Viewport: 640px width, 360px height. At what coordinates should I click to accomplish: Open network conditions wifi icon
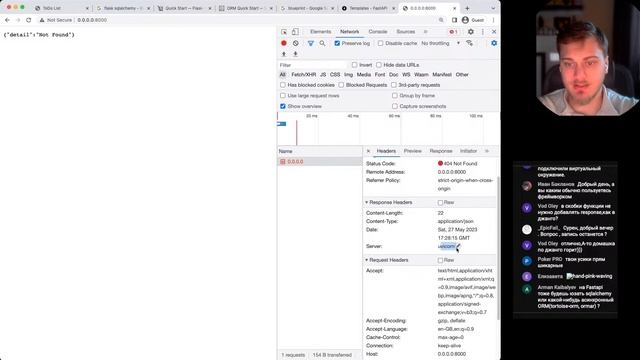(x=470, y=43)
